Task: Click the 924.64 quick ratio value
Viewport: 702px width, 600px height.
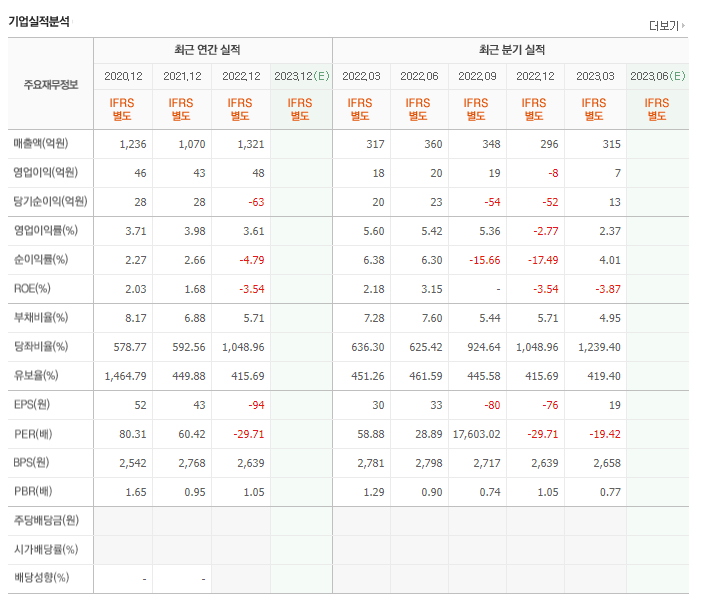Action: 484,347
